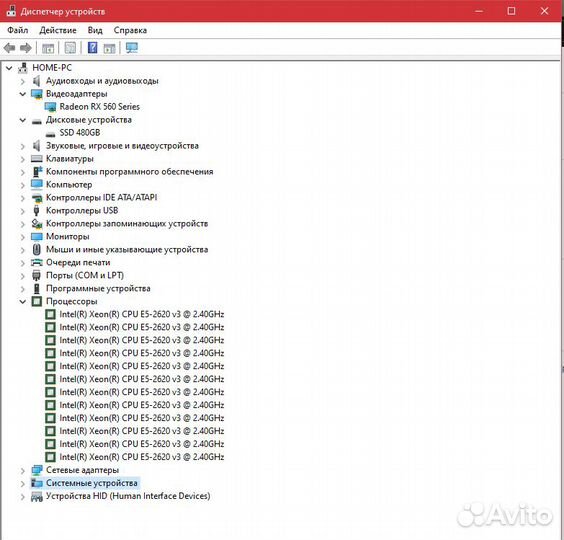
Task: Click the Очереди печати printer icon
Action: tap(37, 263)
